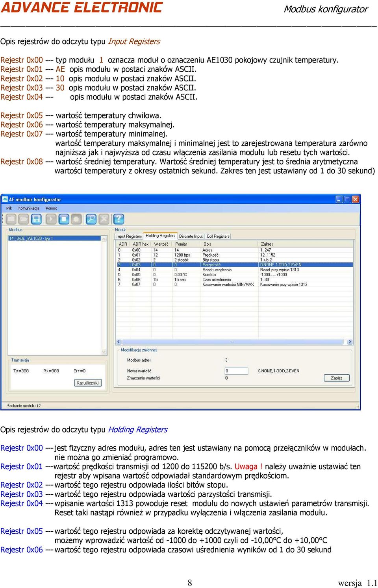Switch to the Holding Registers tab
Image resolution: width=378 pixels, height=588 pixels.
coord(160,236)
